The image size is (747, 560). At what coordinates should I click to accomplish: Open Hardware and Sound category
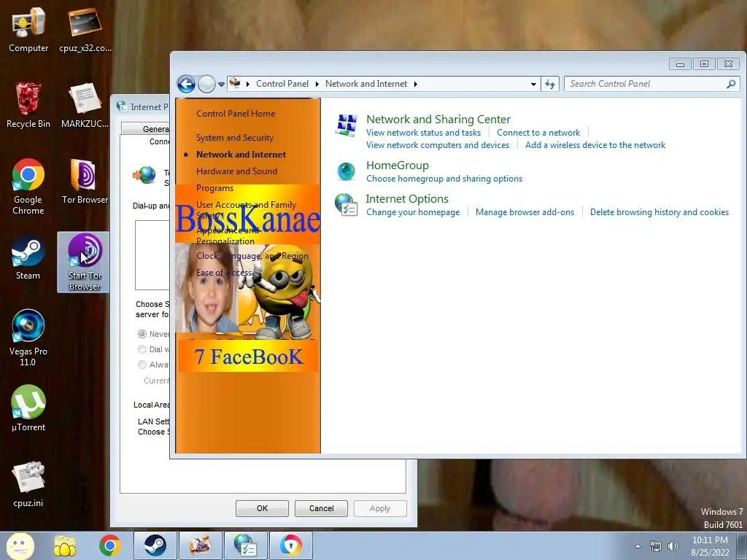236,171
